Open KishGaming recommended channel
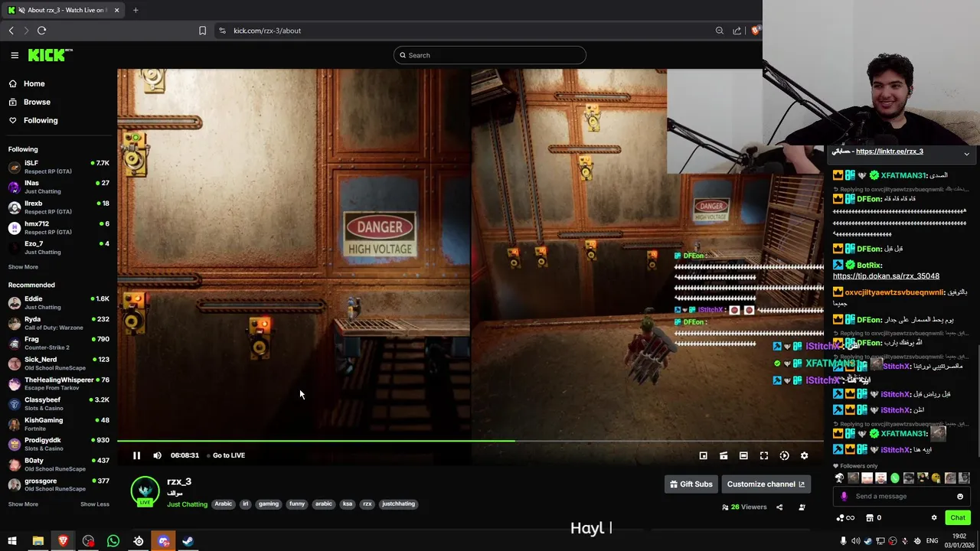The image size is (980, 551). [x=58, y=424]
